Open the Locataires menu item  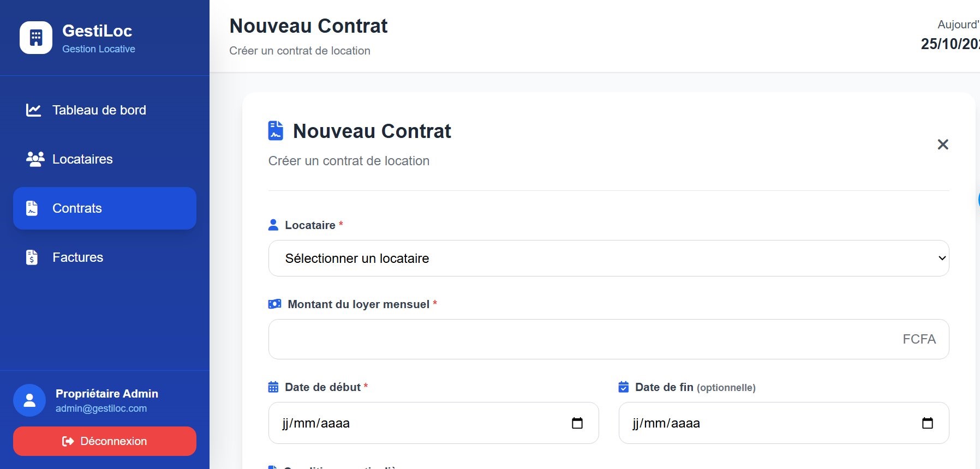(x=82, y=159)
